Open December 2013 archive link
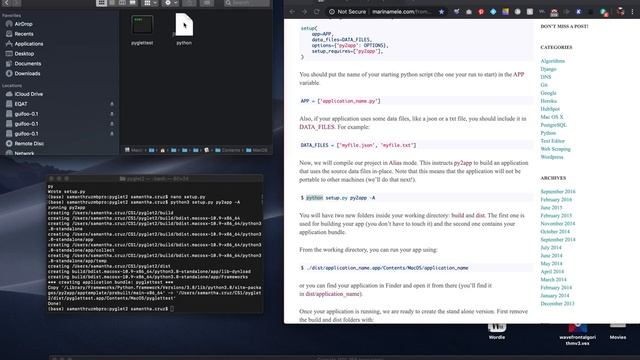The width and height of the screenshot is (640, 360). tap(557, 303)
